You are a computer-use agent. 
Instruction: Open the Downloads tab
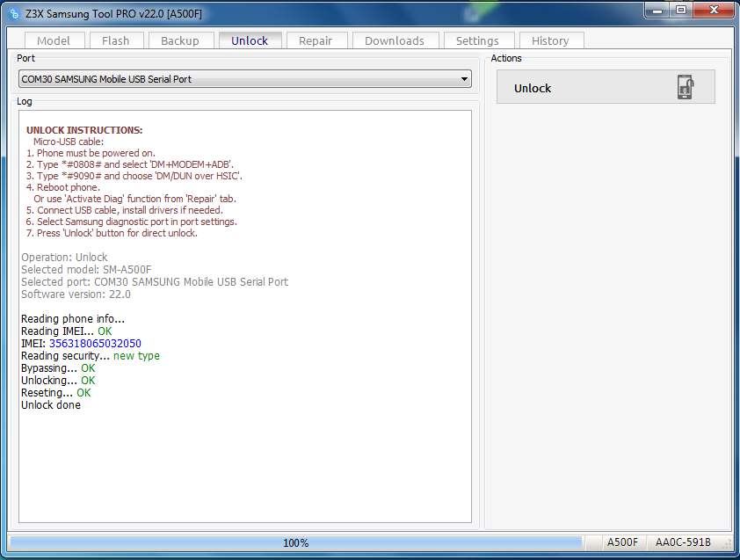click(x=395, y=40)
